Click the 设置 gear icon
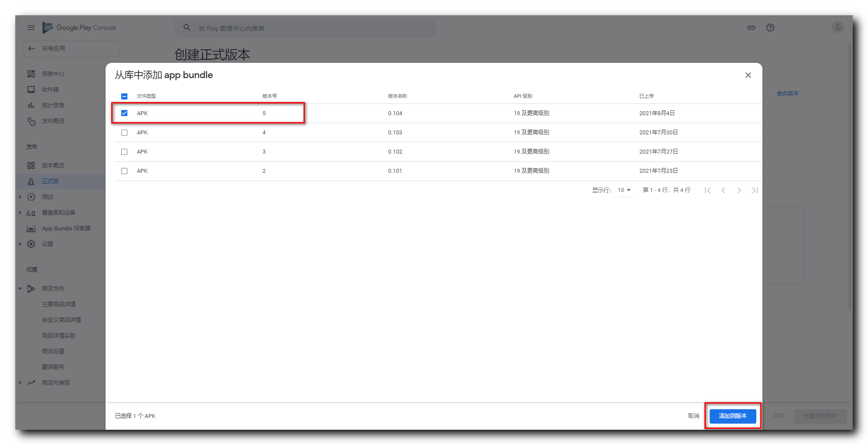 tap(31, 244)
